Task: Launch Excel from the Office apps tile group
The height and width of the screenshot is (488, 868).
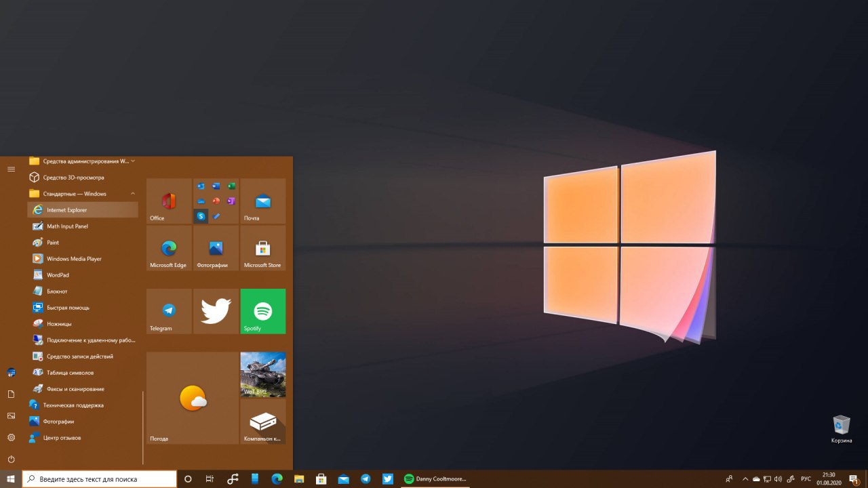Action: tap(231, 186)
